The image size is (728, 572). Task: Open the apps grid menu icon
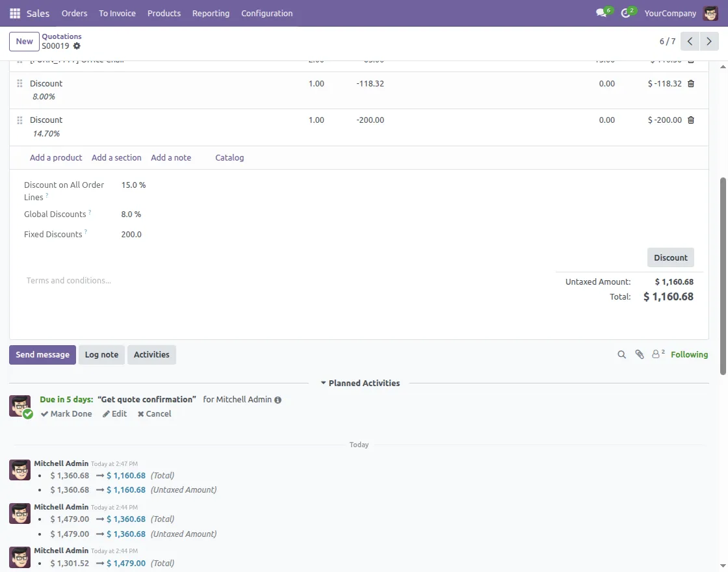[x=15, y=13]
